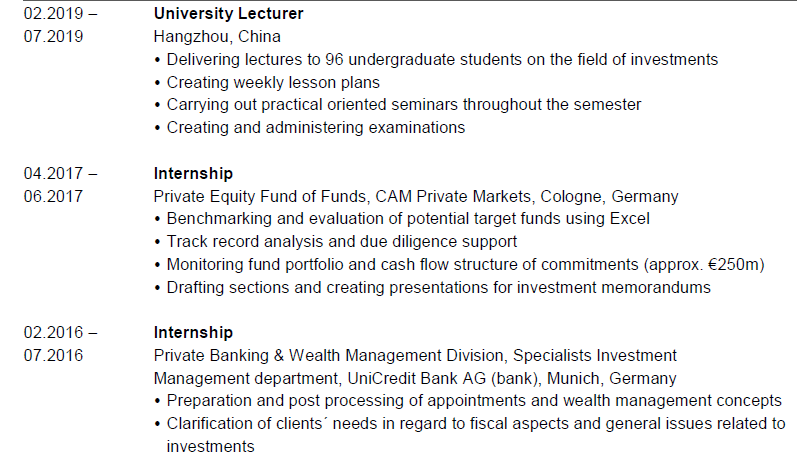Click the bullet about 96 undergraduate students

coord(440,60)
